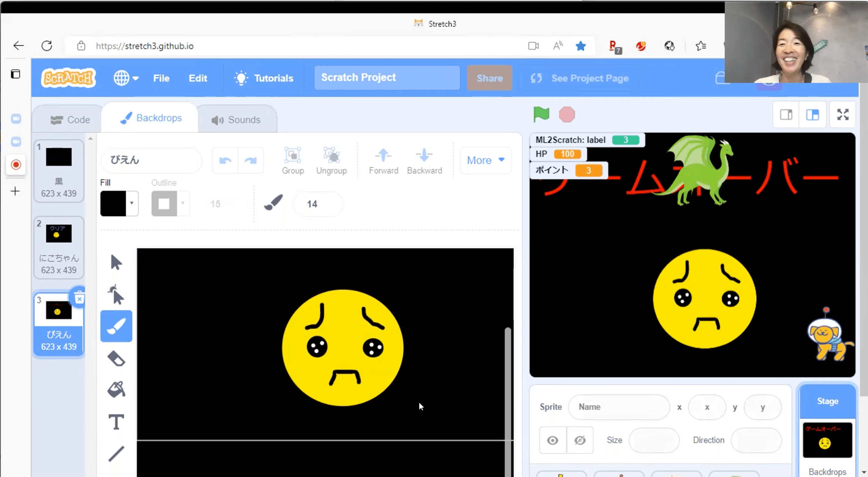Viewport: 868px width, 477px height.
Task: Select the Text tool
Action: (x=116, y=421)
